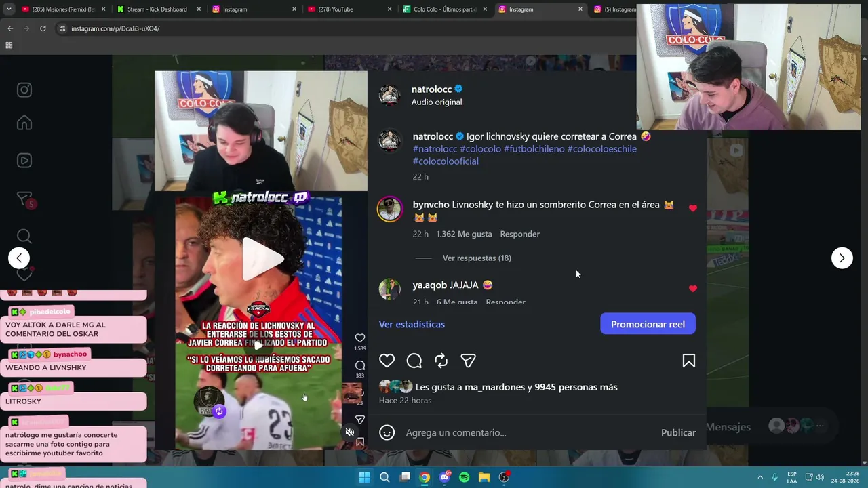Go to next post arrow

pyautogui.click(x=842, y=258)
